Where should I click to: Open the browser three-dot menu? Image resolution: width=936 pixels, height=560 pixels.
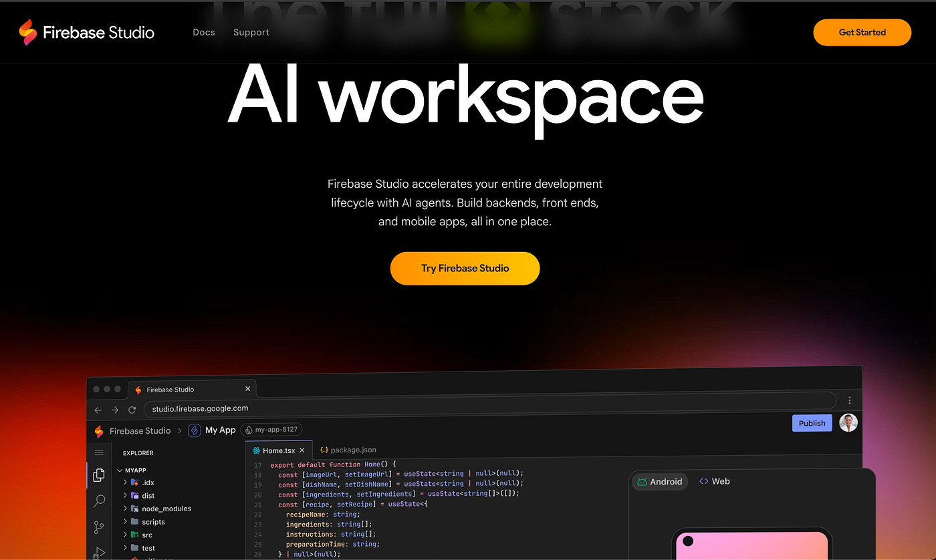point(849,400)
